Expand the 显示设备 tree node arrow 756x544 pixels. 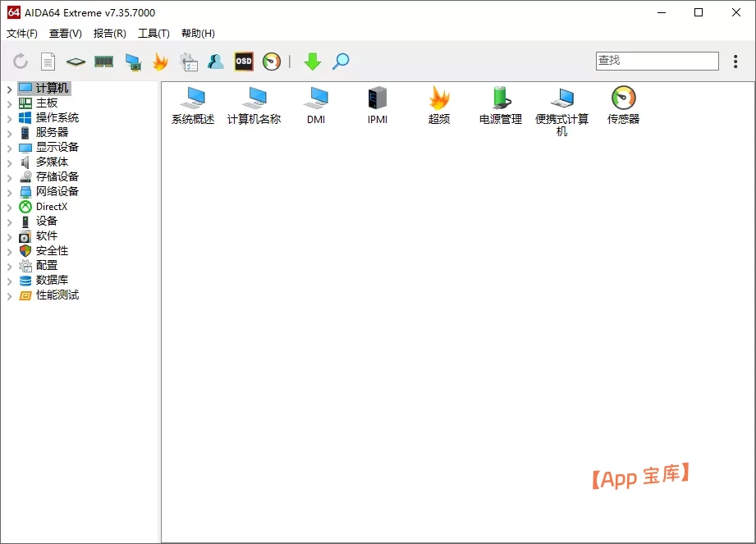[x=9, y=148]
